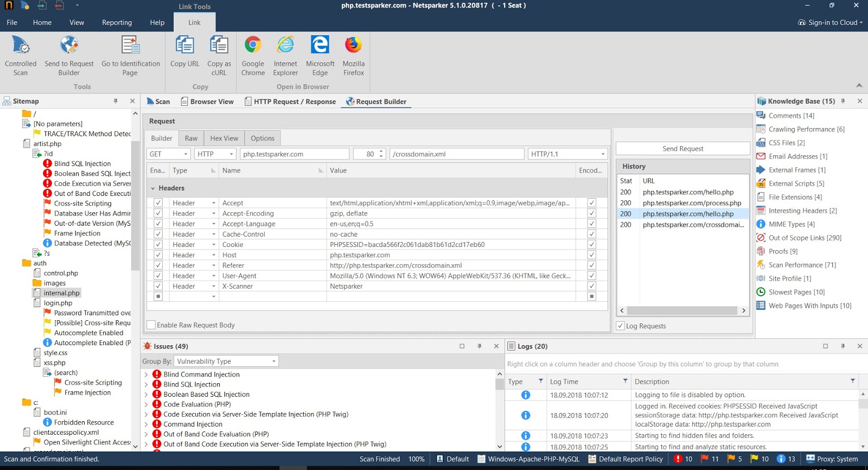Screen dimensions: 868x470
Task: Open the GET method dropdown
Action: (168, 154)
